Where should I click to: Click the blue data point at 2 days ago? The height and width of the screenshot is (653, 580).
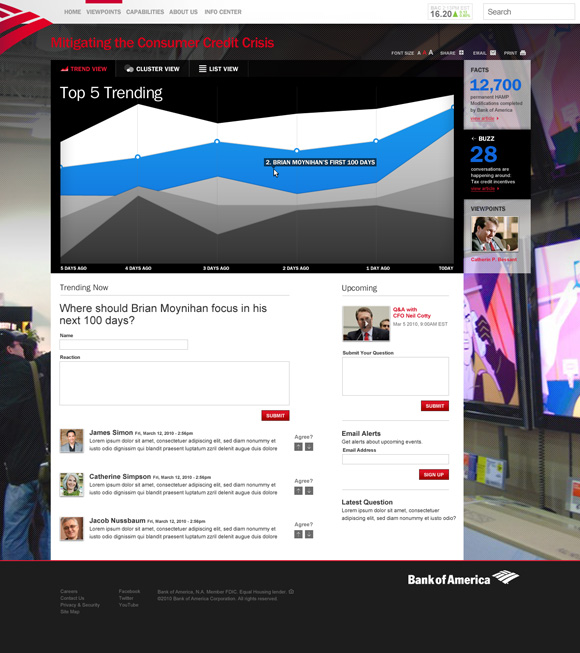pyautogui.click(x=296, y=150)
